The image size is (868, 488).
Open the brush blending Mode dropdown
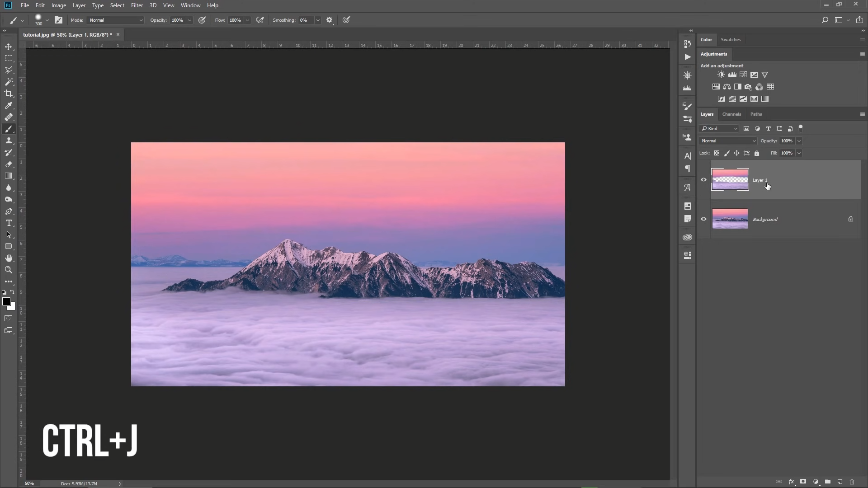point(114,20)
